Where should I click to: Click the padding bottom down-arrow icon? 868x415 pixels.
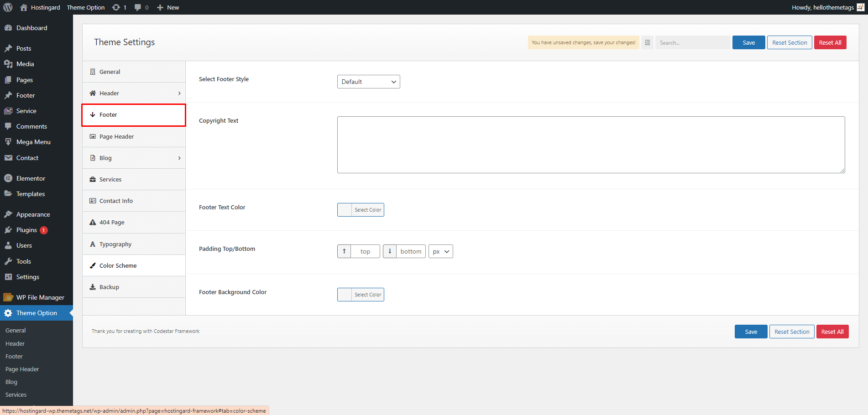coord(390,251)
